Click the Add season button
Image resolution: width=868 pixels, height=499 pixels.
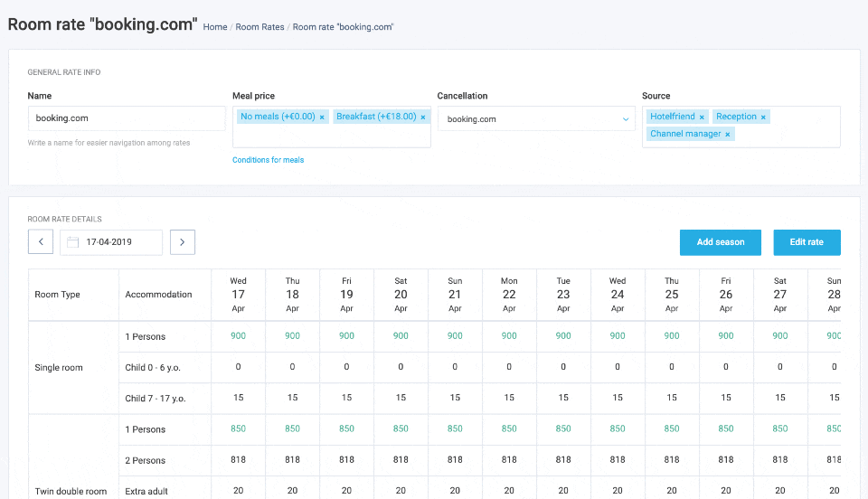pyautogui.click(x=721, y=242)
